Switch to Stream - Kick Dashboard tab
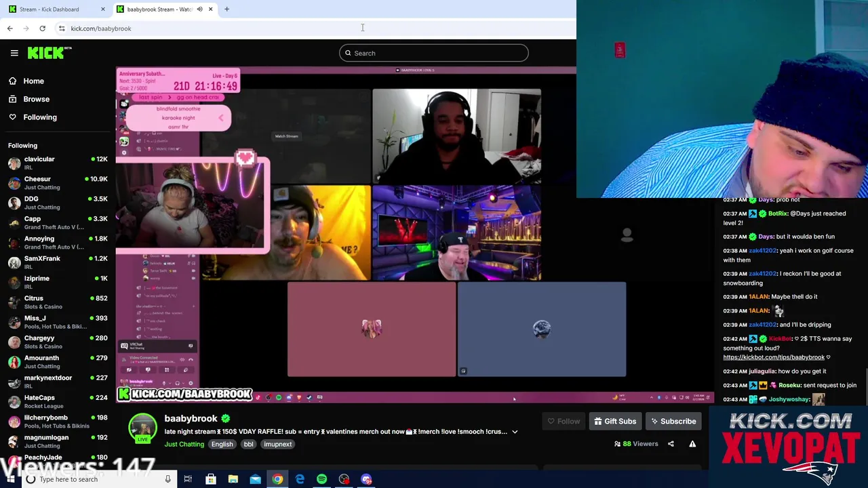This screenshot has width=868, height=488. pos(49,9)
